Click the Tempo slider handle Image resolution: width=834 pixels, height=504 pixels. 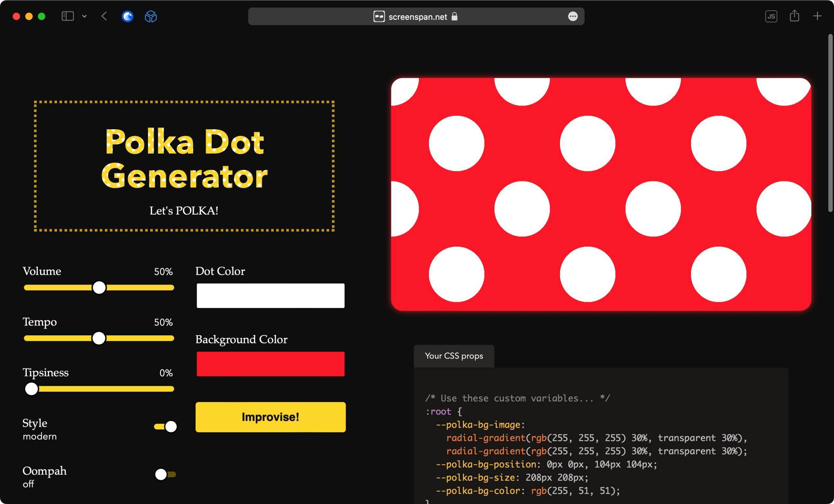click(x=99, y=338)
